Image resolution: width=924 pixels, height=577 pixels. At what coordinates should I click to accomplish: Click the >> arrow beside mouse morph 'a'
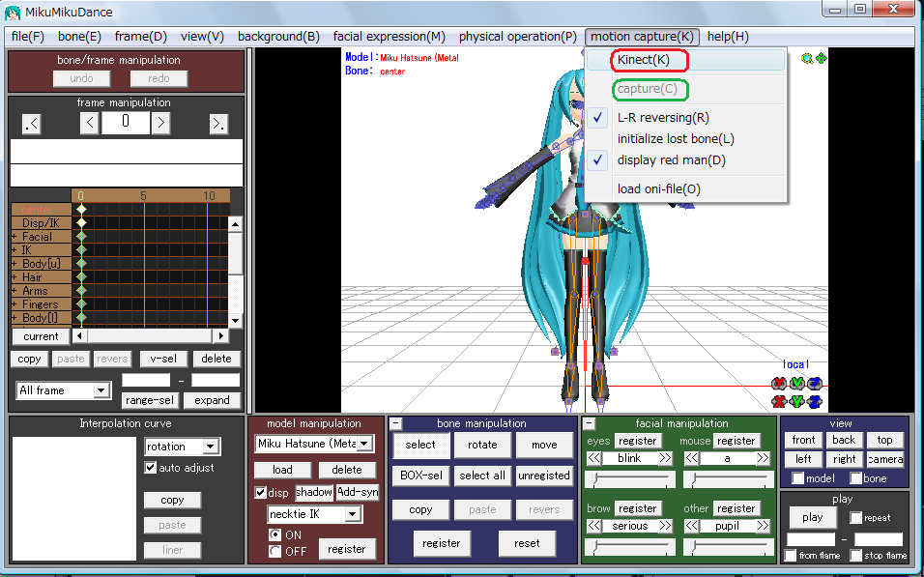[764, 458]
